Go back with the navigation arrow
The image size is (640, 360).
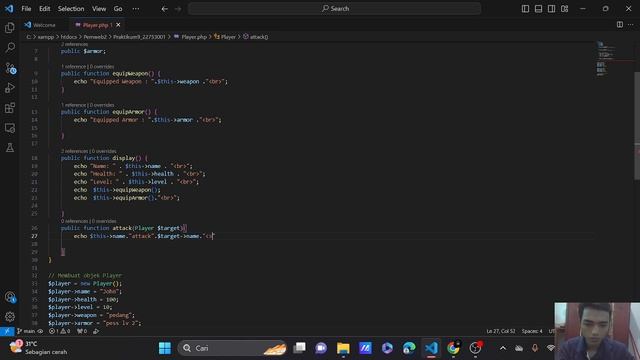coord(164,9)
